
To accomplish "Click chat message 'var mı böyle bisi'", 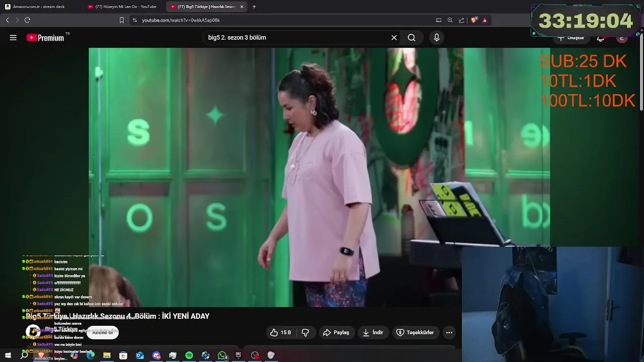I will pos(68,344).
